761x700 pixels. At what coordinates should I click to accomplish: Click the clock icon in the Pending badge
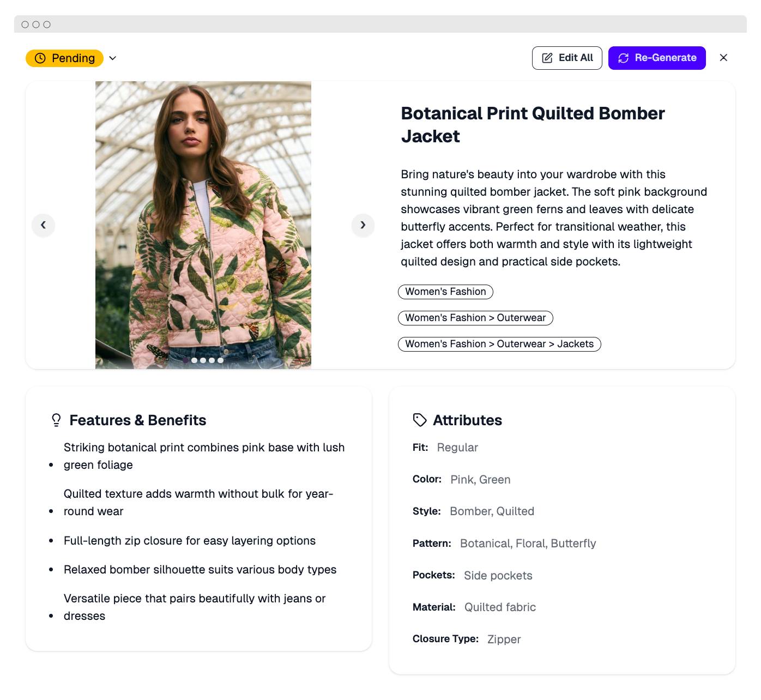point(40,58)
